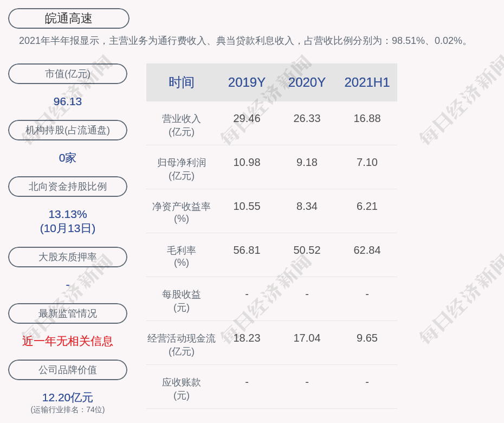This screenshot has width=504, height=423.
Task: Click the 2021H1 column header
Action: 367,82
